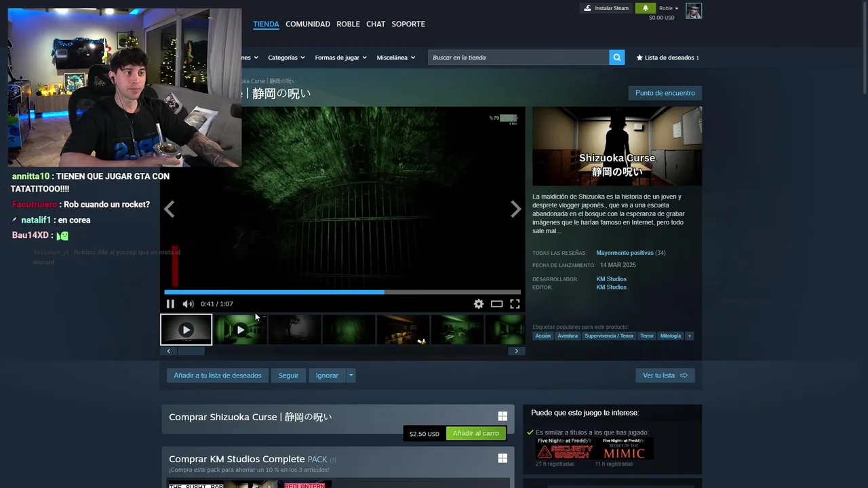Open Acción tag
The width and height of the screenshot is (868, 488).
pos(543,336)
